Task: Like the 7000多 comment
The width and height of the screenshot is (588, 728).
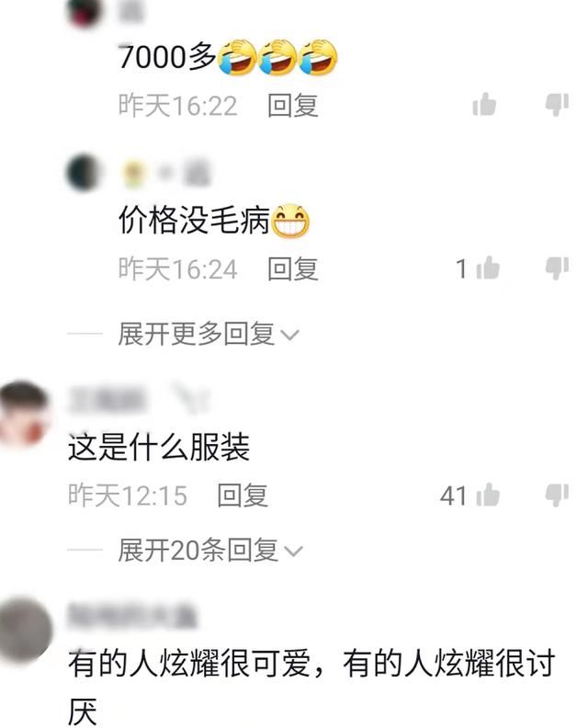Action: point(484,104)
